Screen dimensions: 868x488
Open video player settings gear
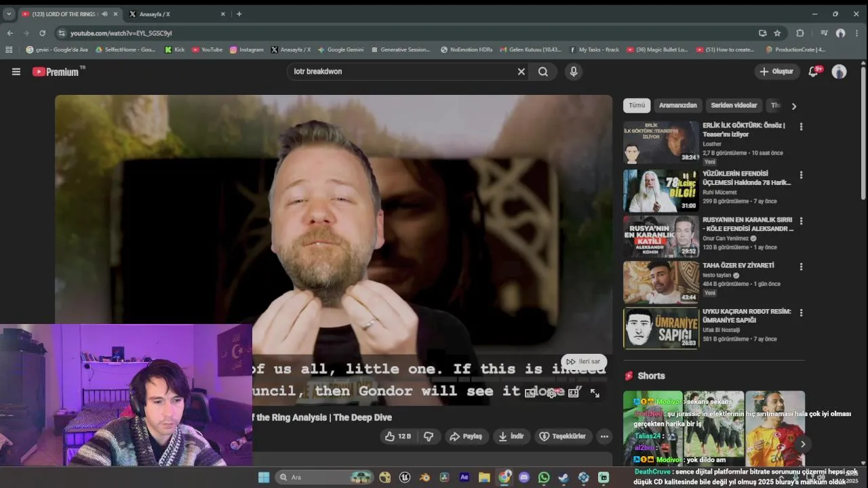(551, 393)
